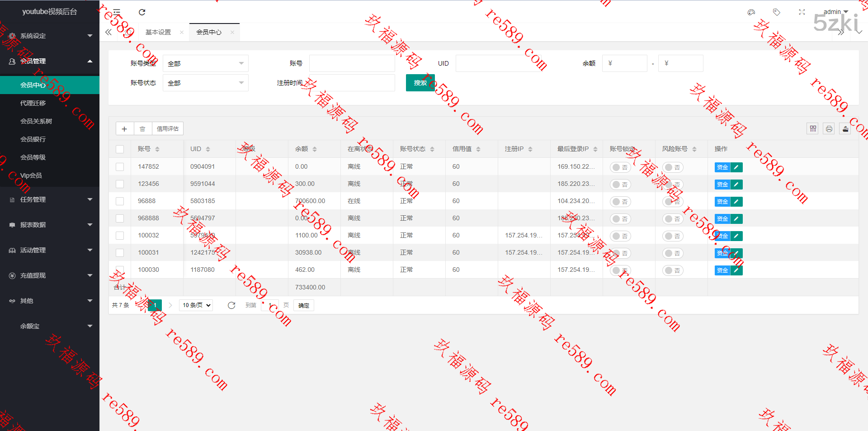Check the row checkbox for account 123456
The height and width of the screenshot is (431, 868).
(120, 184)
